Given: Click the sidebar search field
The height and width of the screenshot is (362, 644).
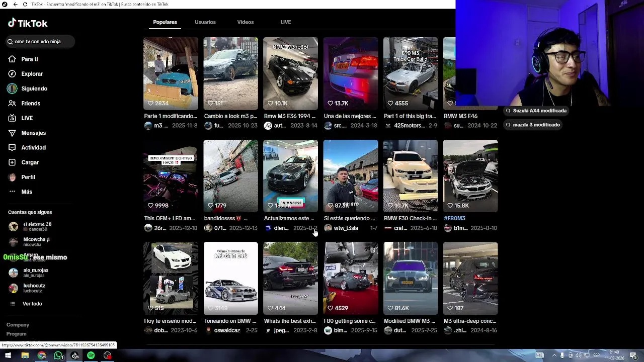Looking at the screenshot, I should pyautogui.click(x=40, y=42).
